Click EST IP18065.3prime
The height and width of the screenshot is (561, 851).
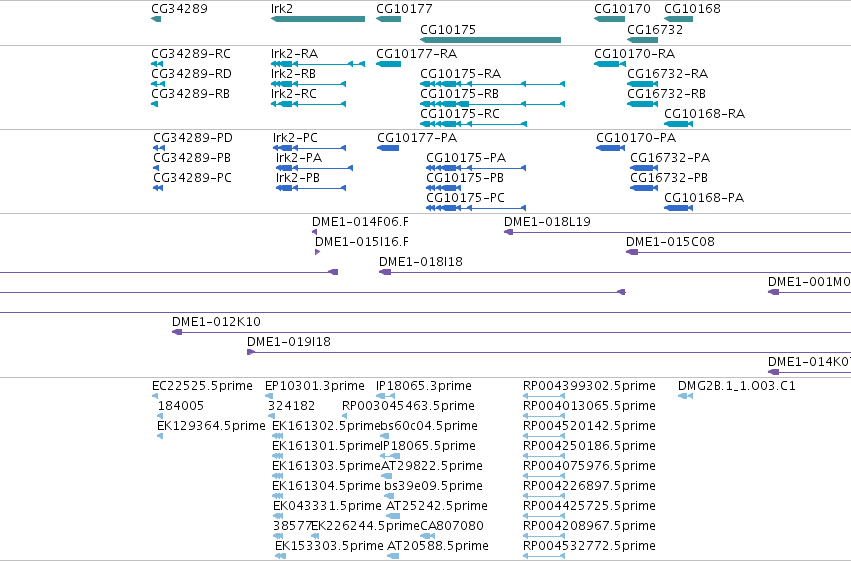click(423, 386)
